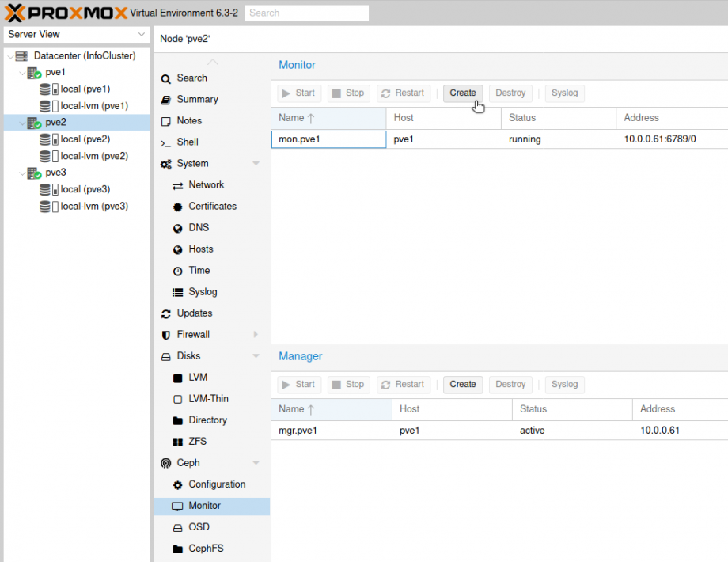Click the DNS globe icon
The image size is (728, 562).
click(178, 227)
